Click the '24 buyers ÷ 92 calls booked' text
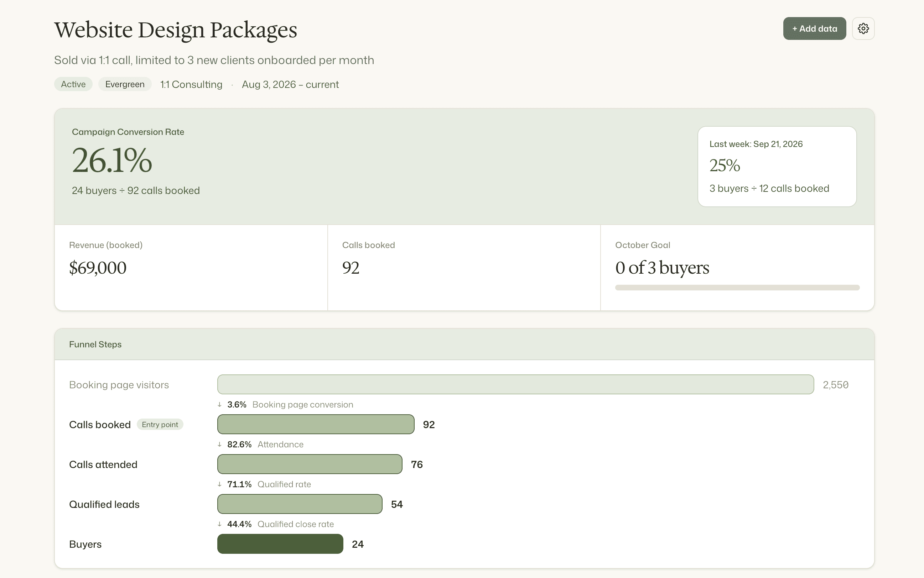This screenshot has height=578, width=924. [x=136, y=190]
